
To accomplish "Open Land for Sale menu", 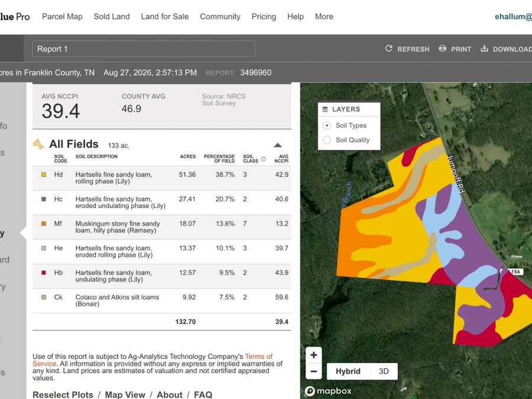I will (x=164, y=17).
